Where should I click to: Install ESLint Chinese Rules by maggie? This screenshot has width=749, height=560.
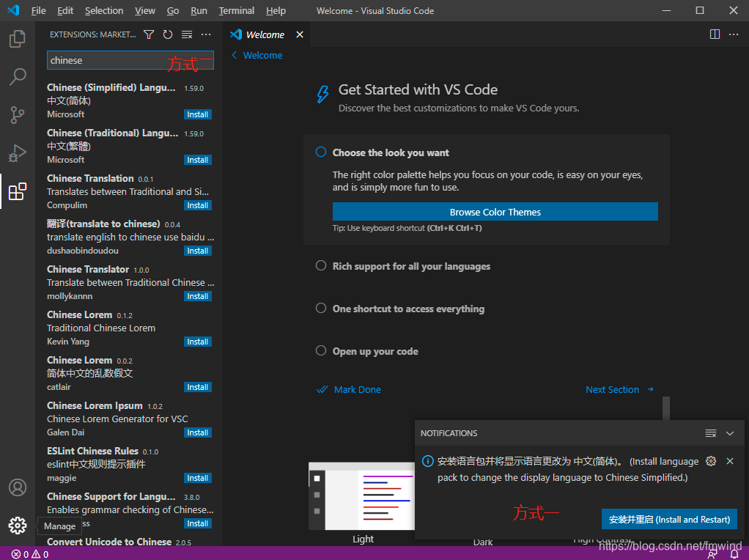(197, 478)
